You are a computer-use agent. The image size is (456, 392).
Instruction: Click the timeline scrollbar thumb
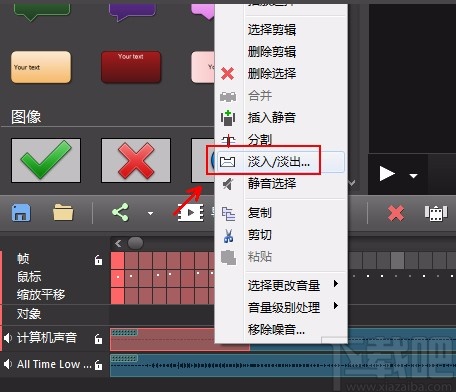point(135,243)
